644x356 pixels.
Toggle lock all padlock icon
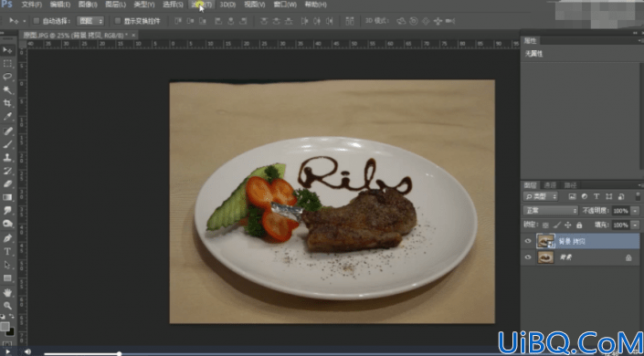click(x=579, y=225)
